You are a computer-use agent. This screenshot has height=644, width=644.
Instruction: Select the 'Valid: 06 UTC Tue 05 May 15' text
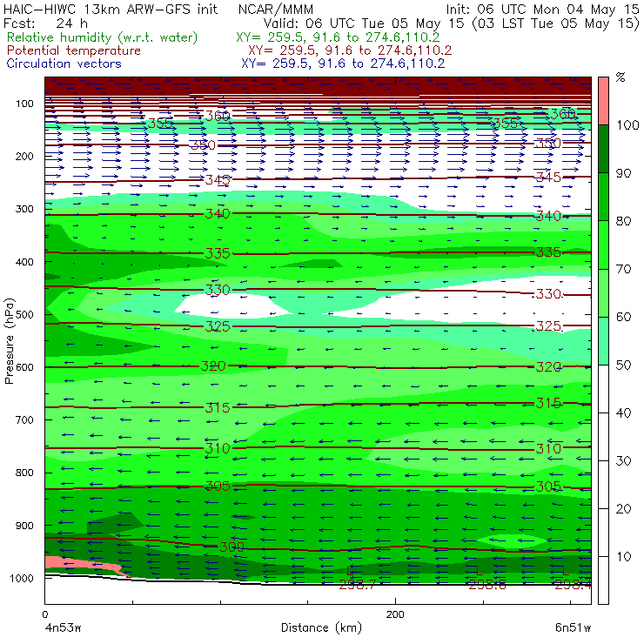point(363,23)
